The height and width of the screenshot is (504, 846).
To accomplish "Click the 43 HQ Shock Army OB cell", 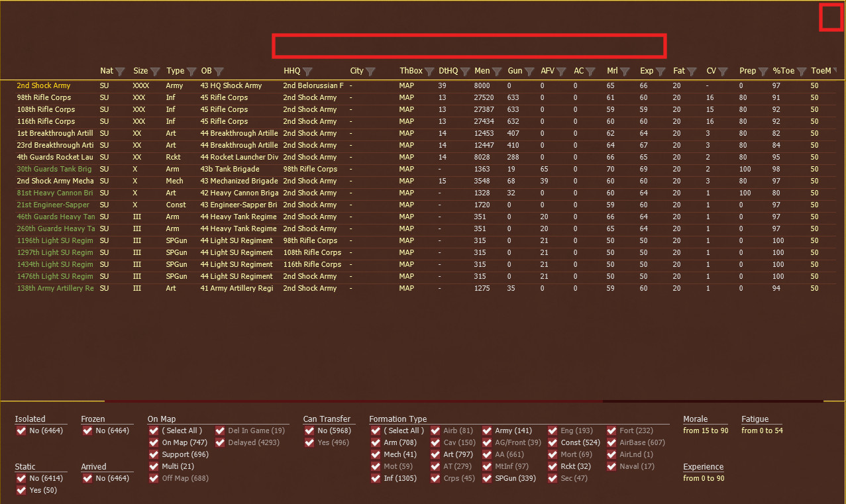I will click(231, 85).
